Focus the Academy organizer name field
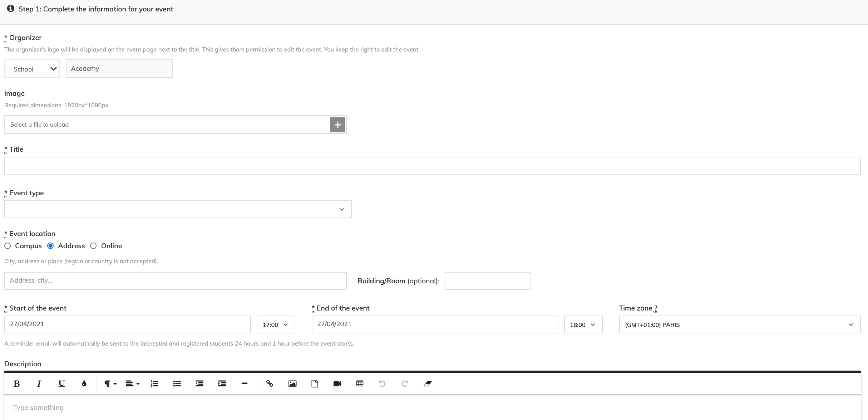The image size is (868, 420). 119,69
